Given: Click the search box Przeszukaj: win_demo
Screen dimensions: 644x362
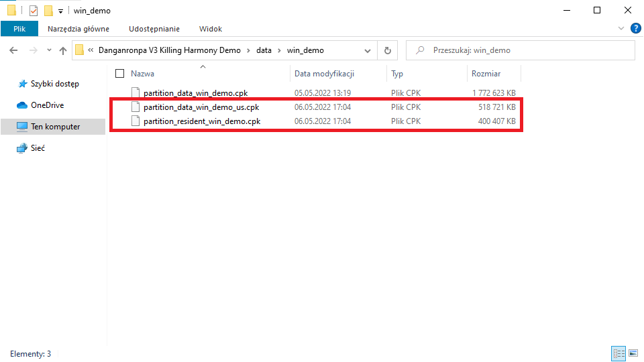Looking at the screenshot, I should pyautogui.click(x=521, y=50).
